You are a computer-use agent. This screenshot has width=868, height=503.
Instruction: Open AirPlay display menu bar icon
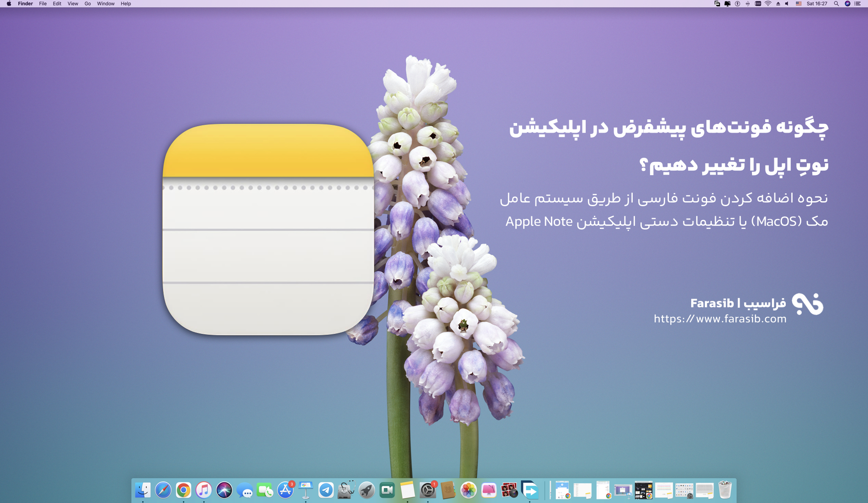pos(727,4)
